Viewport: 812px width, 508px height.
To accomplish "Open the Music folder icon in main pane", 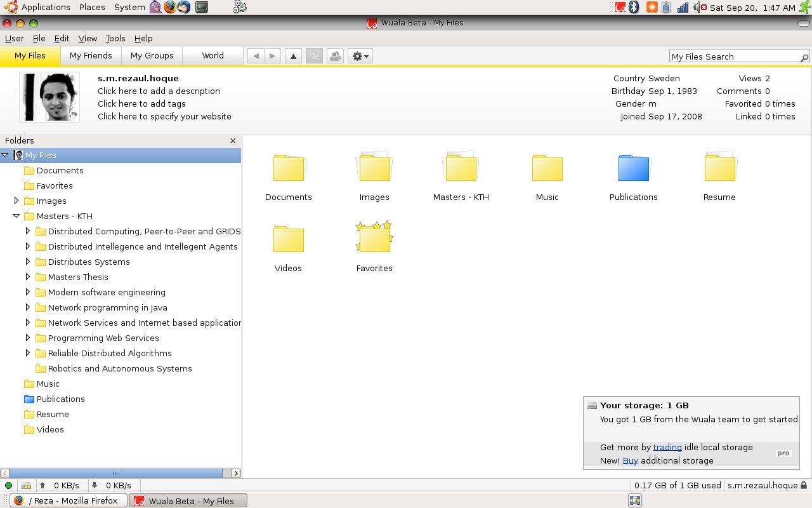I will tap(547, 168).
